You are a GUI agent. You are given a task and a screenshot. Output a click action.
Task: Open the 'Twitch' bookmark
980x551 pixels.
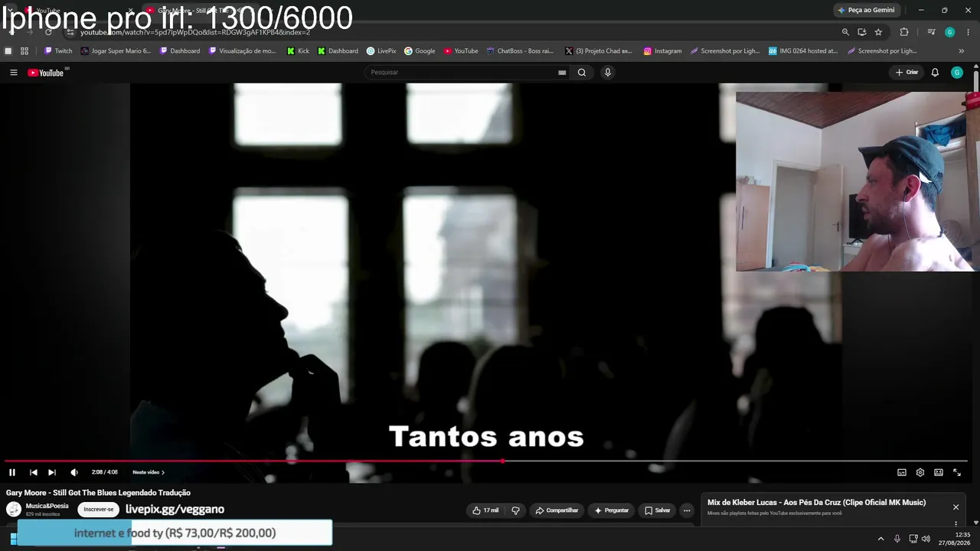point(58,51)
